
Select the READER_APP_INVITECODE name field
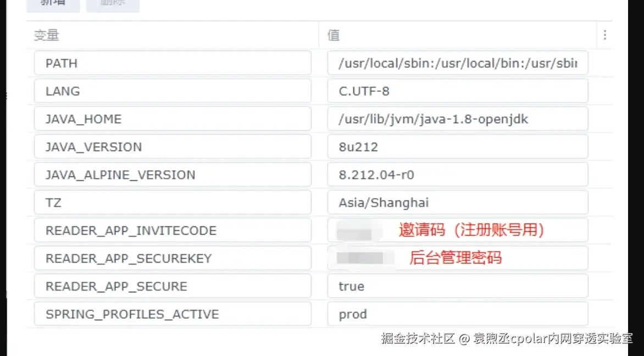[x=173, y=231]
